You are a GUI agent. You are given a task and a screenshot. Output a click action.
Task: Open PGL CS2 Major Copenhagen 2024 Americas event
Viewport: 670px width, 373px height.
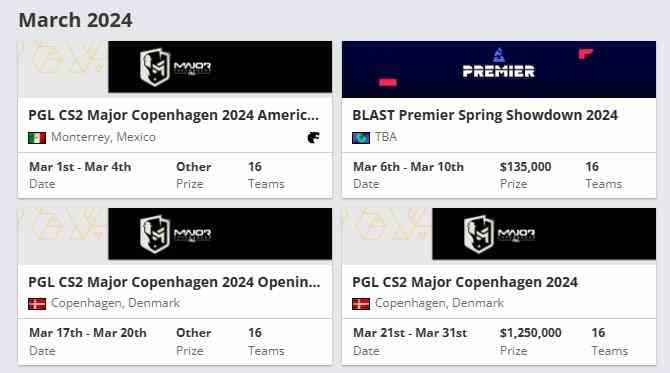[x=173, y=115]
